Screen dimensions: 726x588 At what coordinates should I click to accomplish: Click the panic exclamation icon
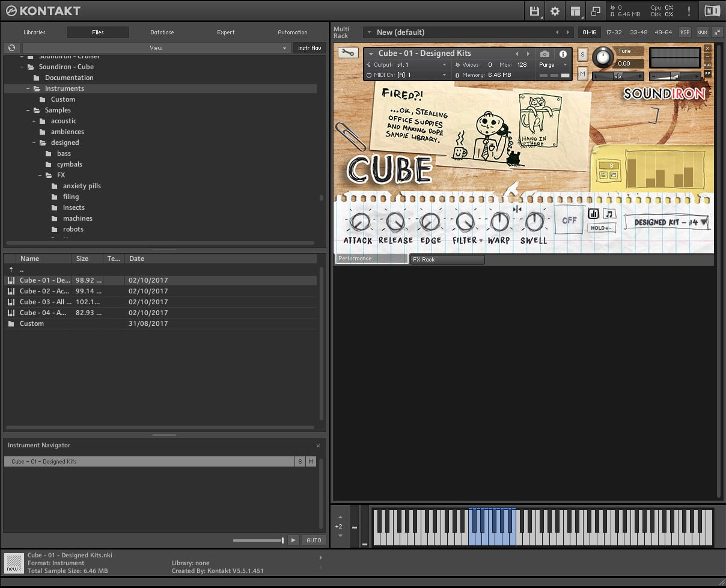click(x=689, y=11)
